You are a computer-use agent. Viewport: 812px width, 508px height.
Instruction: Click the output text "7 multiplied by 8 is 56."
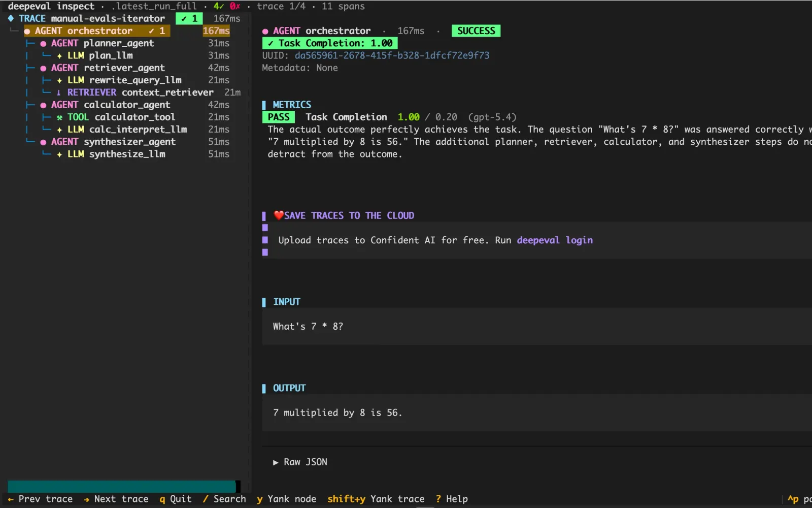337,412
